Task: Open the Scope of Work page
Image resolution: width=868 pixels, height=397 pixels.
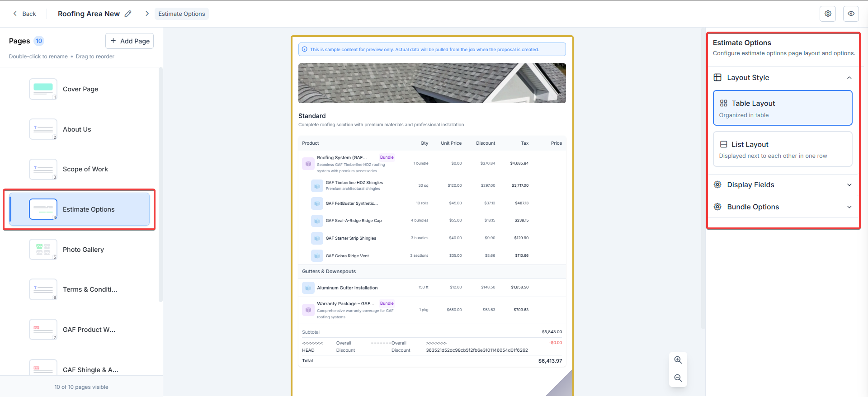Action: coord(80,169)
